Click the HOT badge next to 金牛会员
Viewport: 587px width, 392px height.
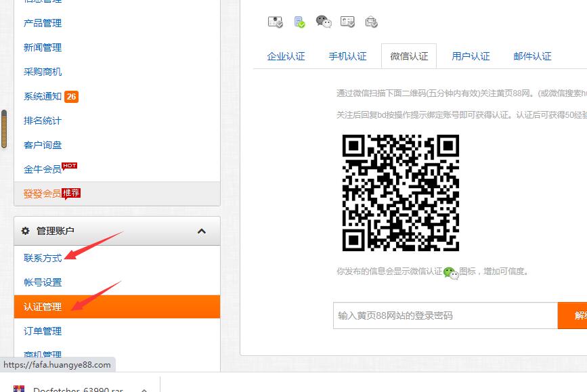tap(70, 166)
